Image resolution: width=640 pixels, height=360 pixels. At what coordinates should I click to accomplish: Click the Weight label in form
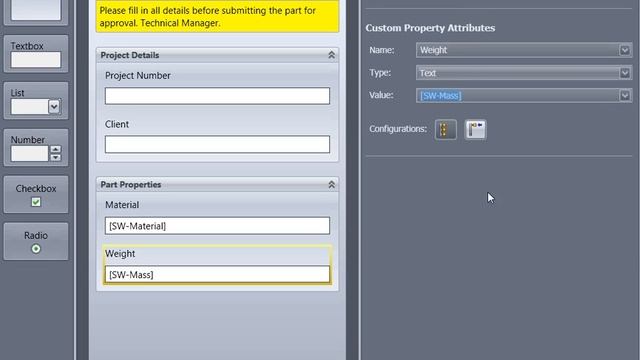[x=120, y=253]
